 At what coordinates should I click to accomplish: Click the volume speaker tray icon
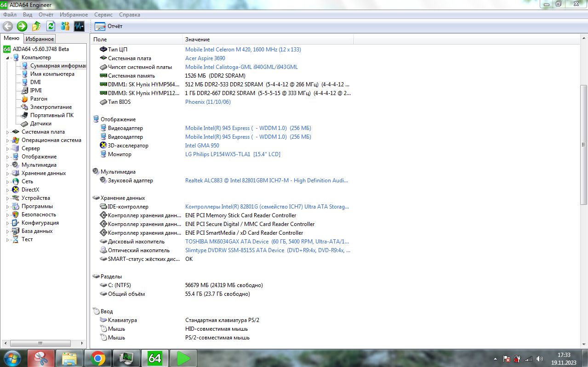tap(539, 359)
